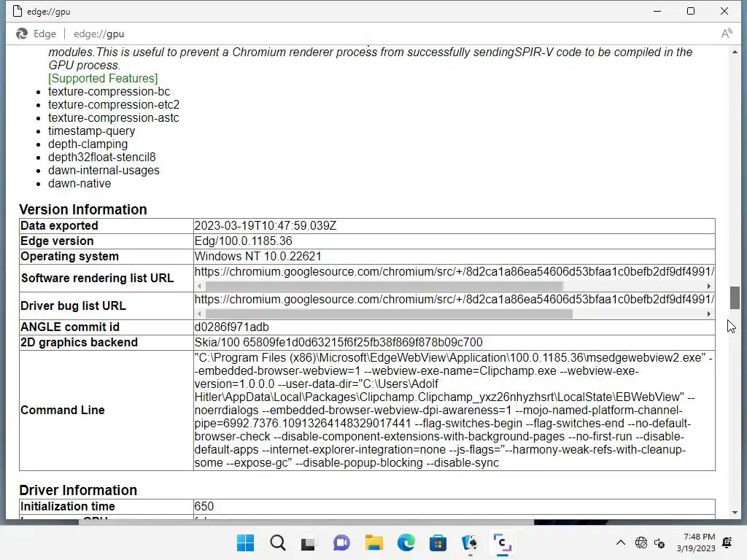747x560 pixels.
Task: Click the page document icon in title bar
Action: pyautogui.click(x=18, y=11)
